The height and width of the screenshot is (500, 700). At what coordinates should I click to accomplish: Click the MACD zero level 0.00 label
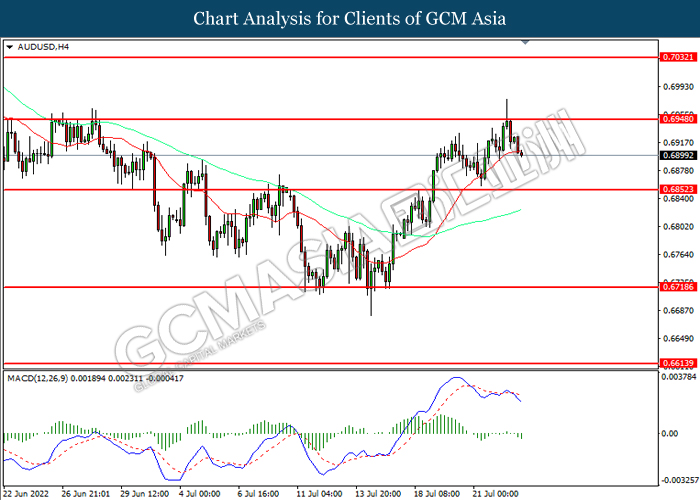(x=670, y=433)
